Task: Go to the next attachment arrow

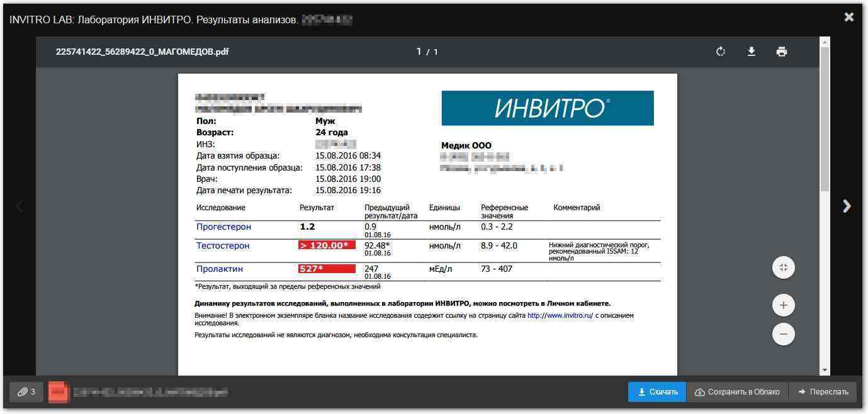Action: 847,206
